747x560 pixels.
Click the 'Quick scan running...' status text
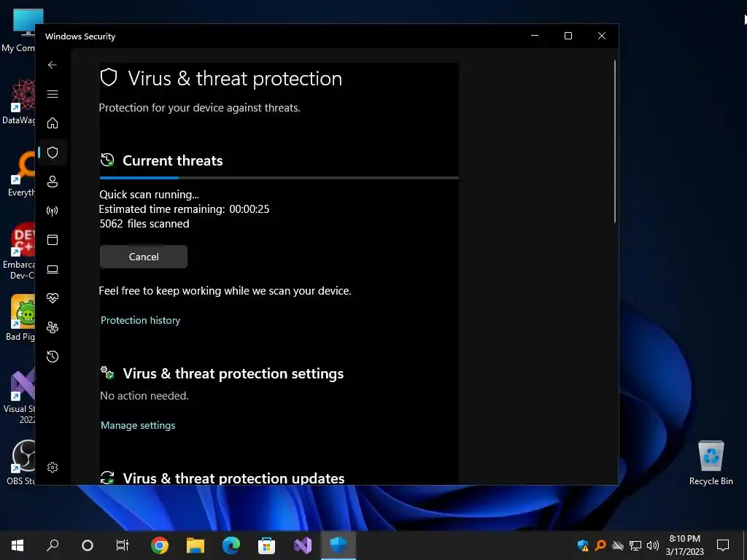click(149, 194)
